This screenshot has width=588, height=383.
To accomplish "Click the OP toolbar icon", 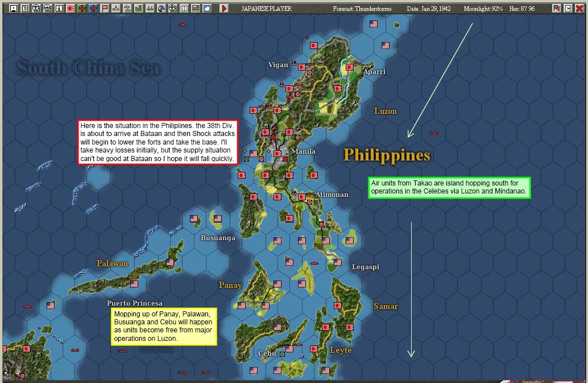I will (x=184, y=9).
